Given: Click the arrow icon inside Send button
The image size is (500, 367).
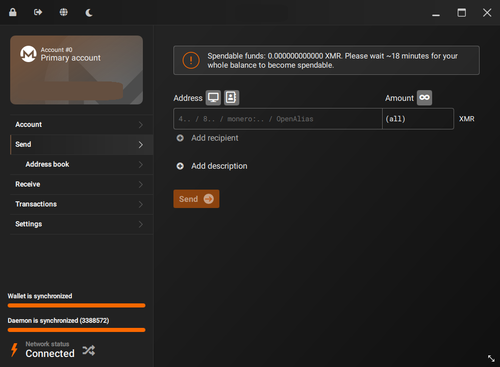Looking at the screenshot, I should click(209, 199).
